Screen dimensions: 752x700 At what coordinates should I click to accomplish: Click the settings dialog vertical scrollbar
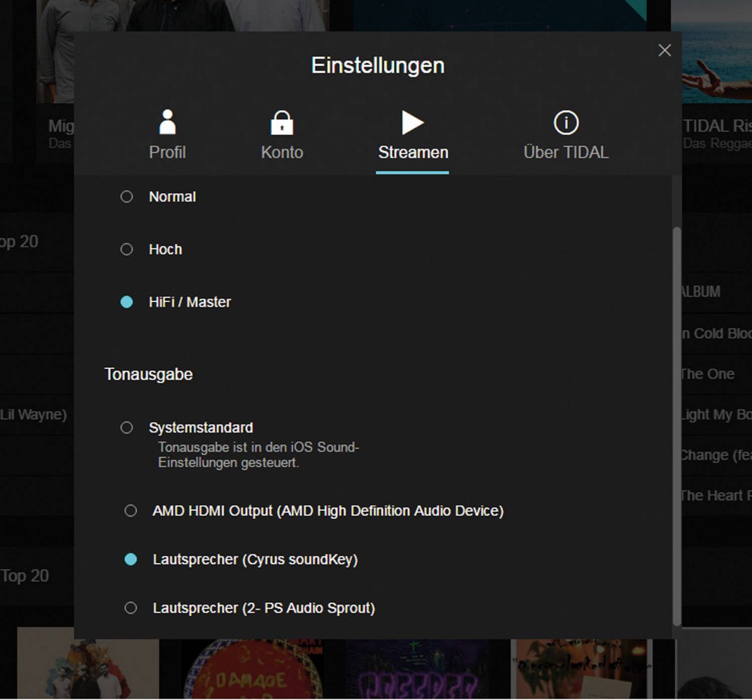tap(677, 426)
